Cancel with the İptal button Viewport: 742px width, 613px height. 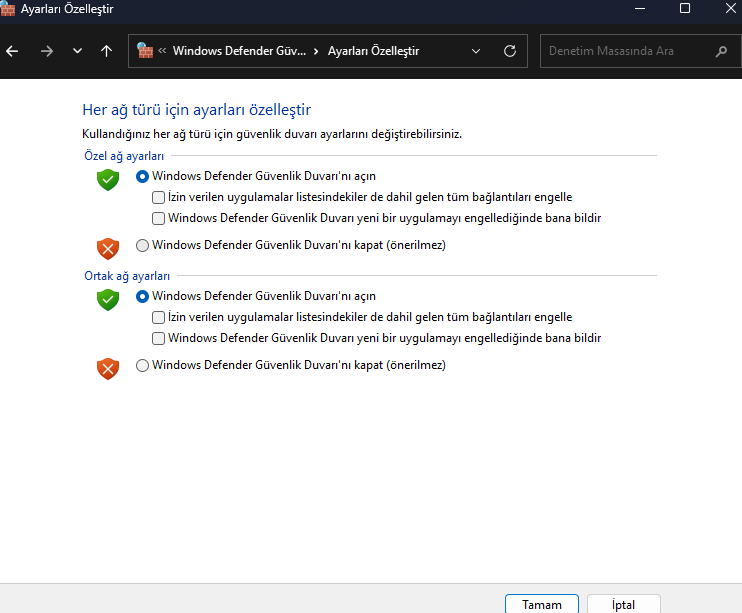click(x=623, y=604)
